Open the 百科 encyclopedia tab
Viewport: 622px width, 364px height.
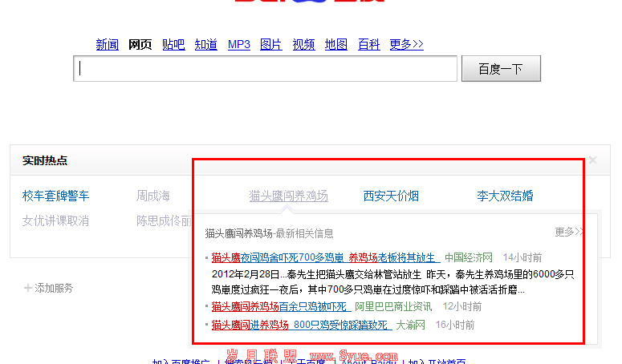(x=369, y=45)
